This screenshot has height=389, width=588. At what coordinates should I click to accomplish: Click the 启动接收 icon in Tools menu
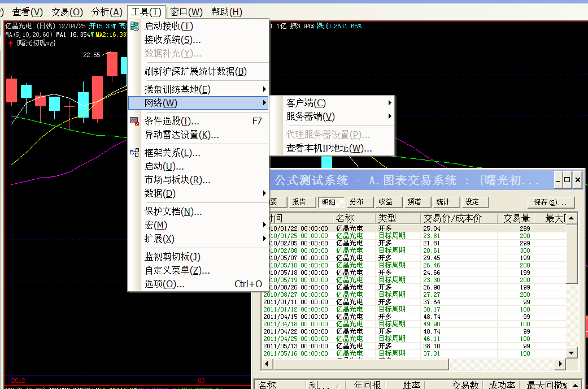(x=134, y=26)
